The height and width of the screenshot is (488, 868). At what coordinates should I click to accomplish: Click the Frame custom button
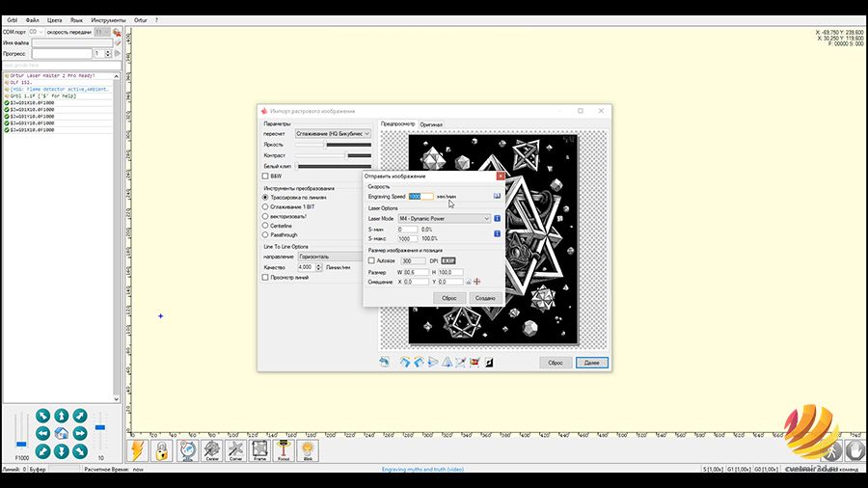coord(259,451)
